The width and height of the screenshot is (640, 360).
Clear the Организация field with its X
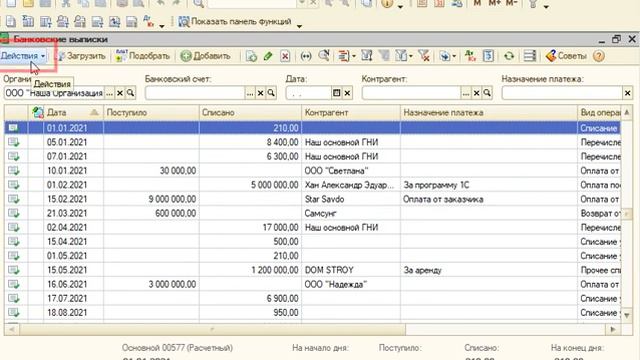point(120,93)
